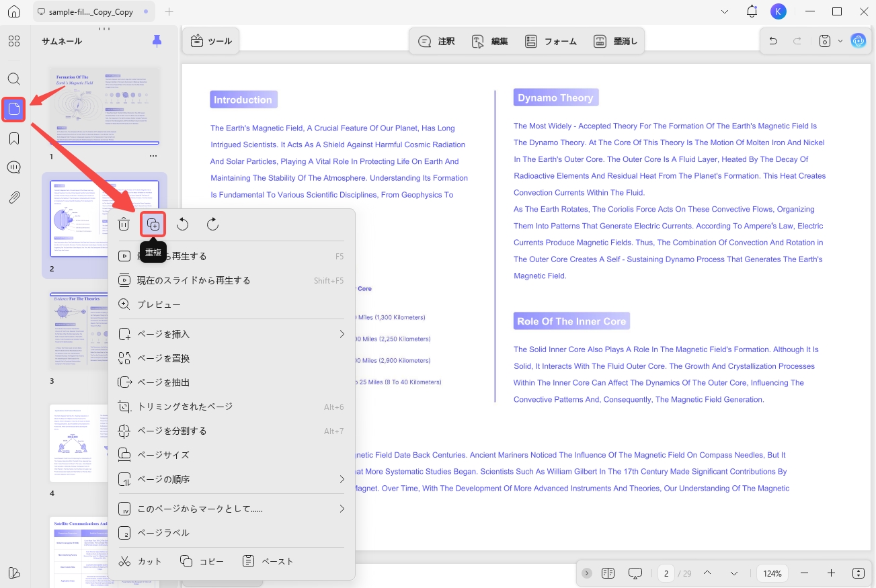Zoom out with minus button
This screenshot has width=876, height=588.
(x=805, y=573)
